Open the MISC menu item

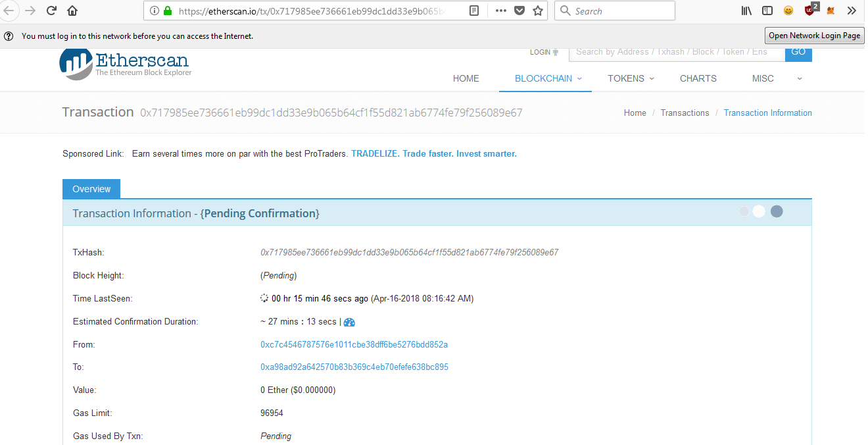click(763, 78)
